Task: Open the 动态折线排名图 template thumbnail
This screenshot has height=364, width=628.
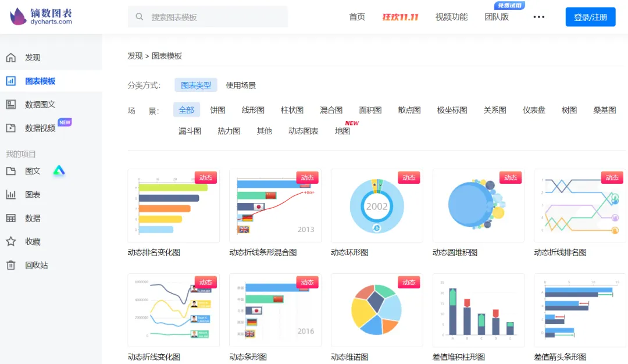Action: click(x=580, y=205)
